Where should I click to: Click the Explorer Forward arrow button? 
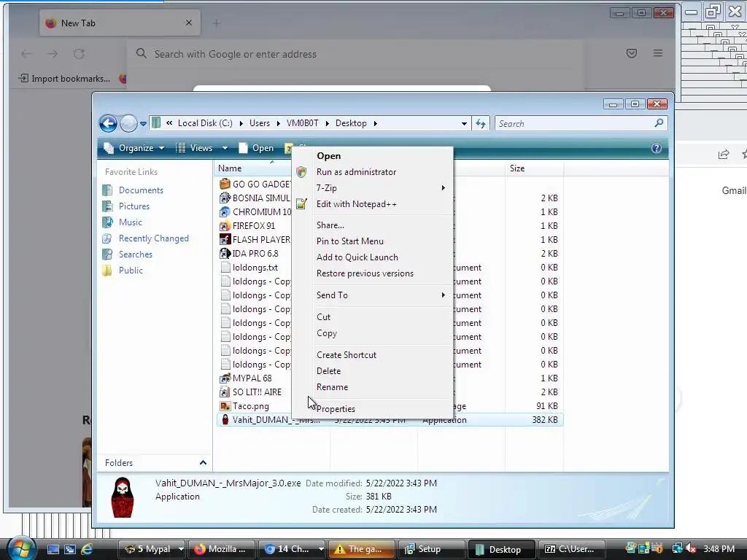pos(128,123)
